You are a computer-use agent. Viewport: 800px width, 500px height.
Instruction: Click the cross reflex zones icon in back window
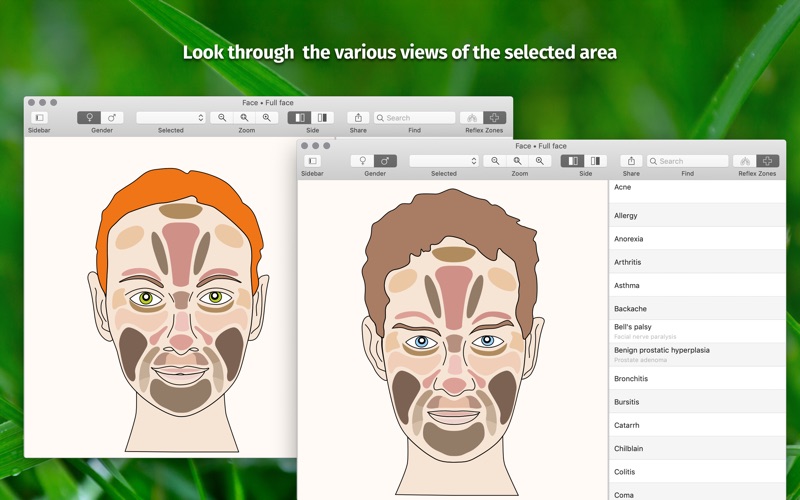[495, 118]
